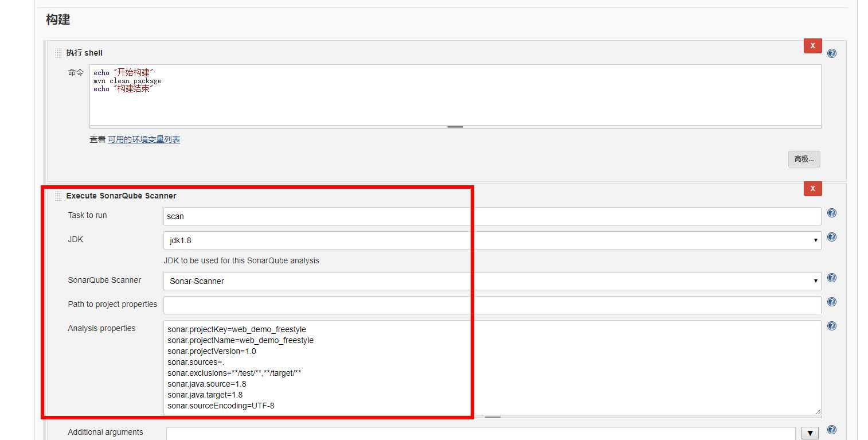Open the JDK dropdown showing jdk1.8

click(x=492, y=240)
